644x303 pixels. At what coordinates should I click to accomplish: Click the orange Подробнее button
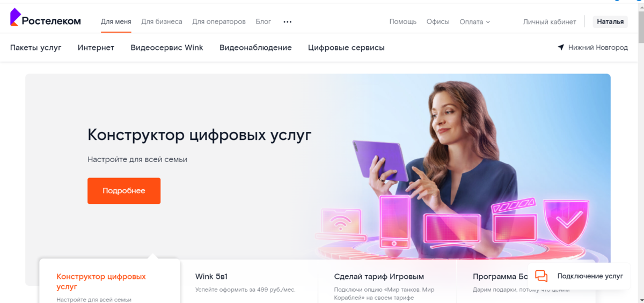[124, 191]
